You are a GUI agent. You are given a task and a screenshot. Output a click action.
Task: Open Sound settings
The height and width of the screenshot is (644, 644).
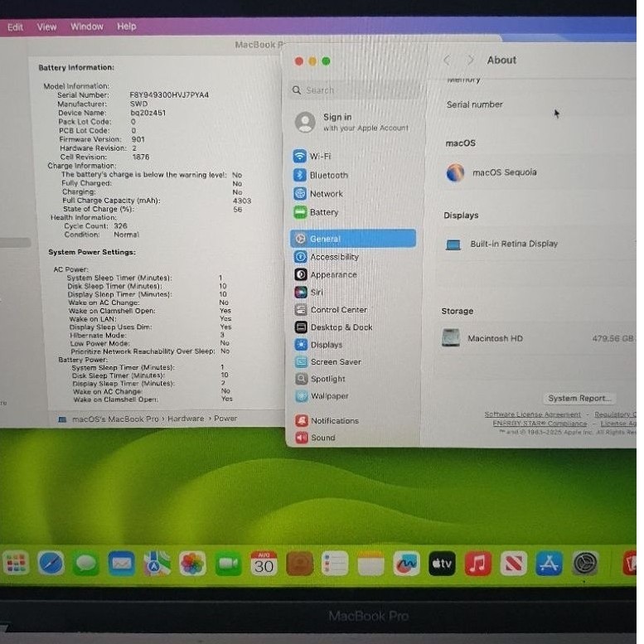pos(316,438)
